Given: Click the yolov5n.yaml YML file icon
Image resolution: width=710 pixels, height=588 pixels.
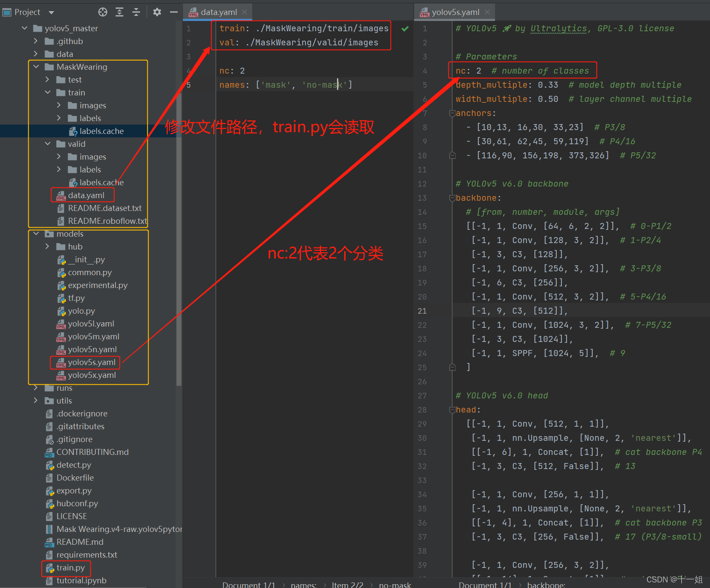Looking at the screenshot, I should pyautogui.click(x=61, y=350).
